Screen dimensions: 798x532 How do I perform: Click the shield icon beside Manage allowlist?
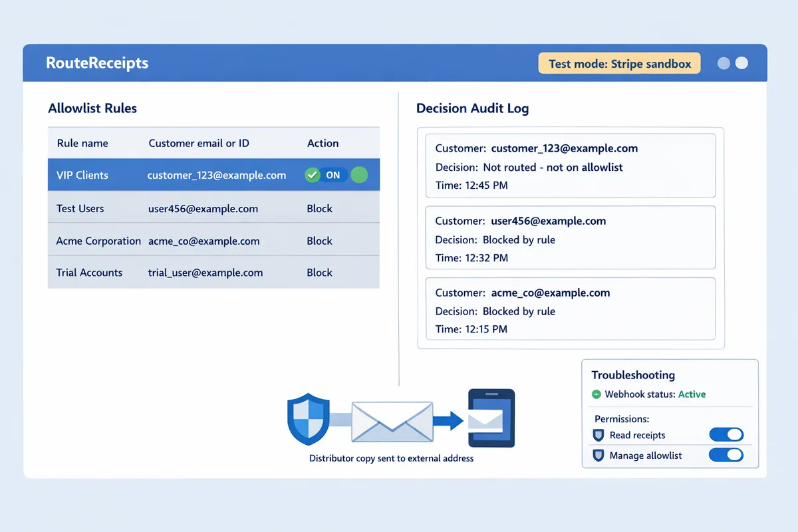pos(597,456)
